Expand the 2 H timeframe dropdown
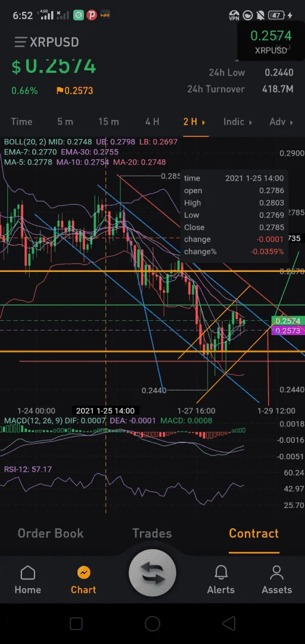The height and width of the screenshot is (644, 305). coord(195,122)
